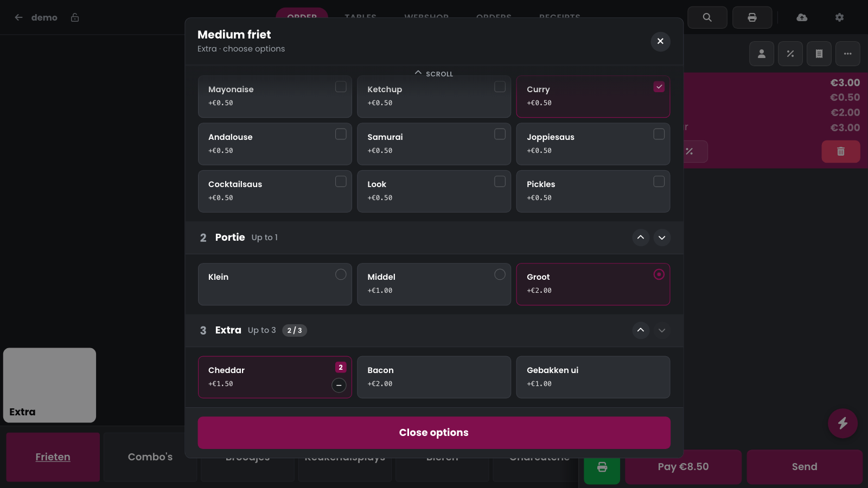This screenshot has width=868, height=488.
Task: Check the Look option checkbox
Action: coord(500,181)
